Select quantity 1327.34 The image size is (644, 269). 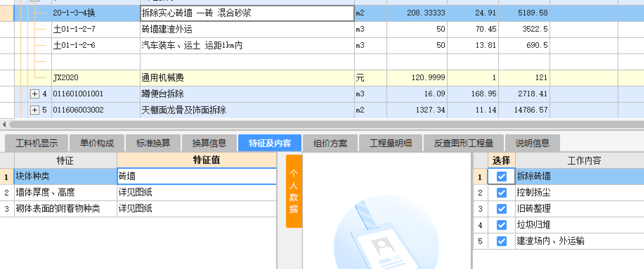tap(417, 110)
